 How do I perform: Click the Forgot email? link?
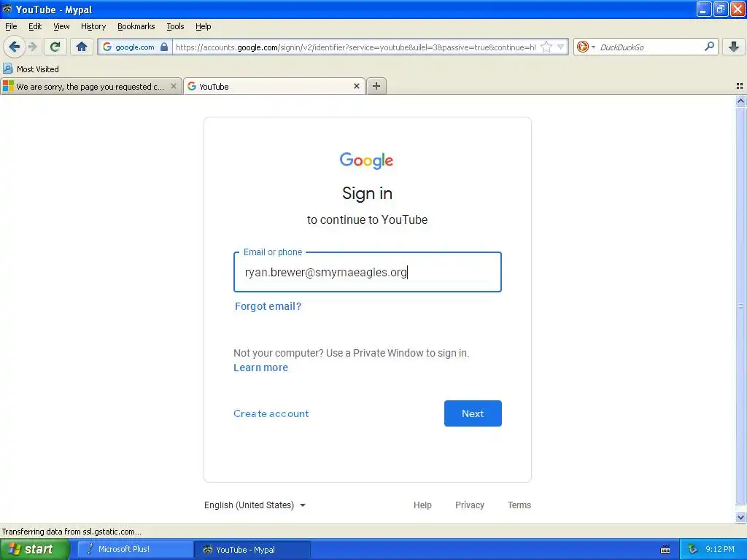point(268,306)
